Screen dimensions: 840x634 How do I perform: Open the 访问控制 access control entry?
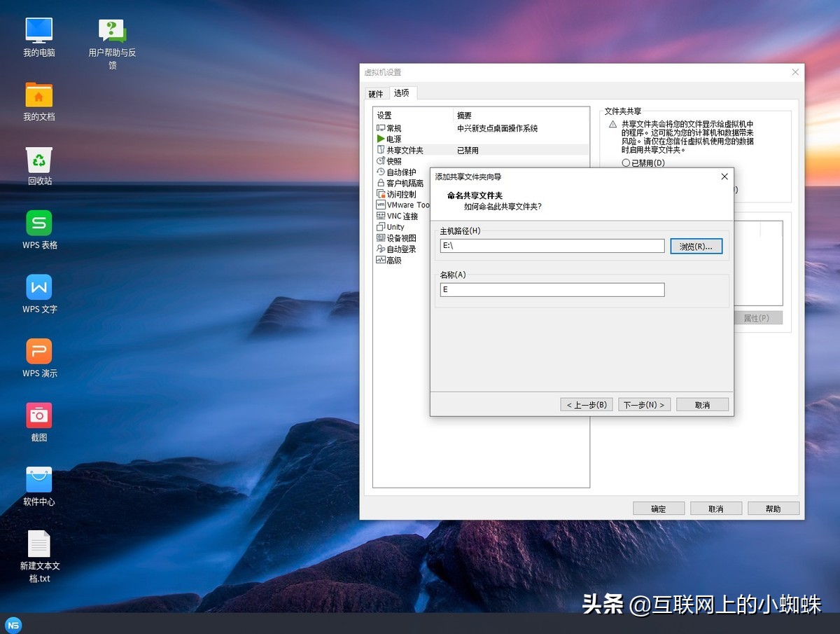(x=400, y=193)
